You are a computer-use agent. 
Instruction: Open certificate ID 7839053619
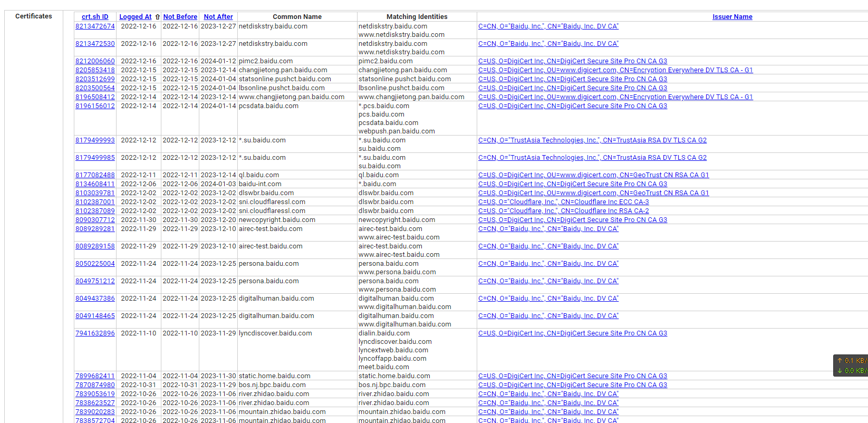(95, 394)
